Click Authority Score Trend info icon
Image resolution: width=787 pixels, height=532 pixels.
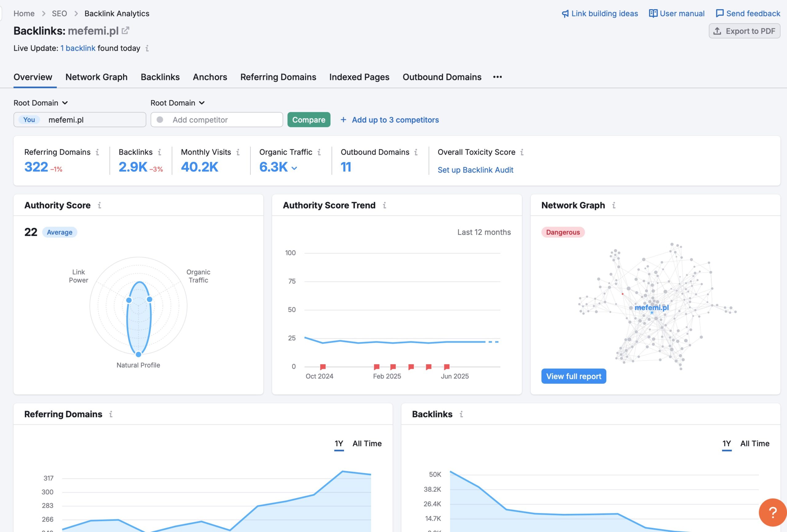[x=384, y=205]
